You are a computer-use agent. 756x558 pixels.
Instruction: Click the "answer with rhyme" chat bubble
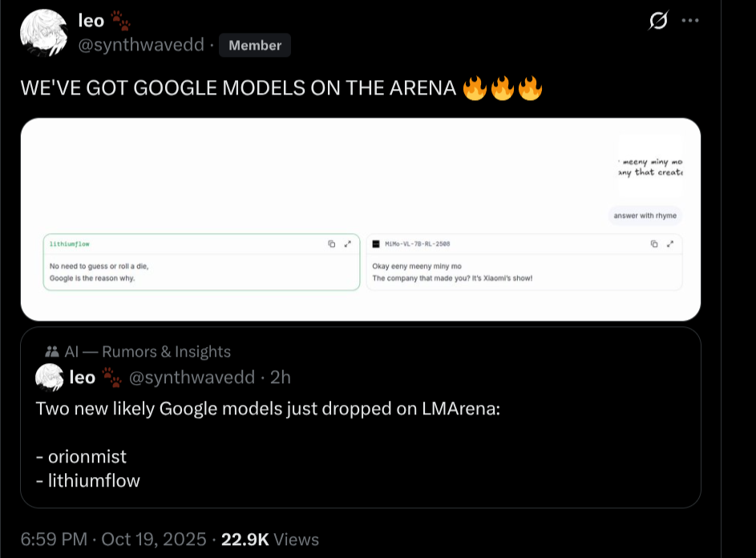645,216
